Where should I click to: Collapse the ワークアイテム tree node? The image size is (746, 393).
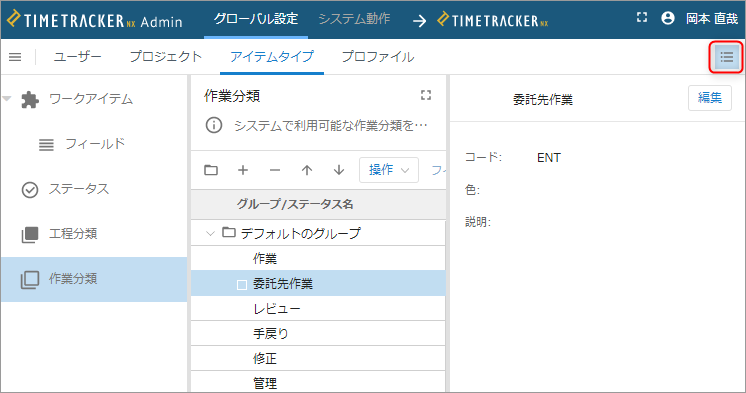[7, 99]
